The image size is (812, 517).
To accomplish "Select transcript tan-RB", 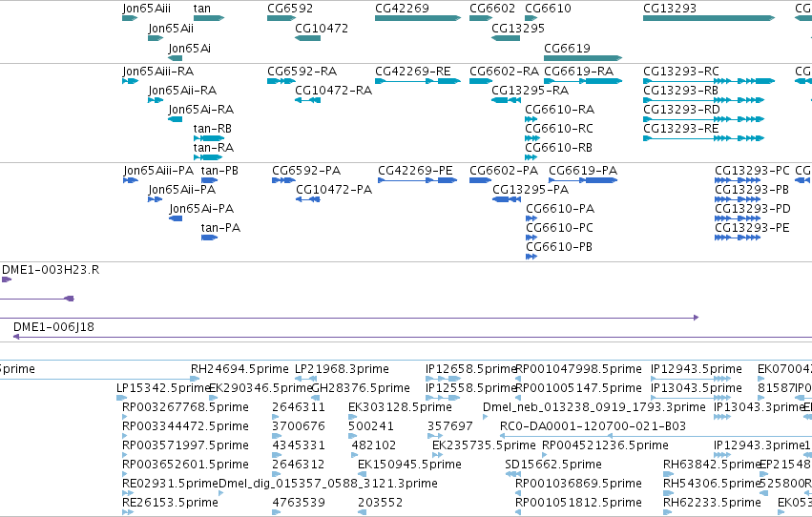I will pyautogui.click(x=209, y=138).
